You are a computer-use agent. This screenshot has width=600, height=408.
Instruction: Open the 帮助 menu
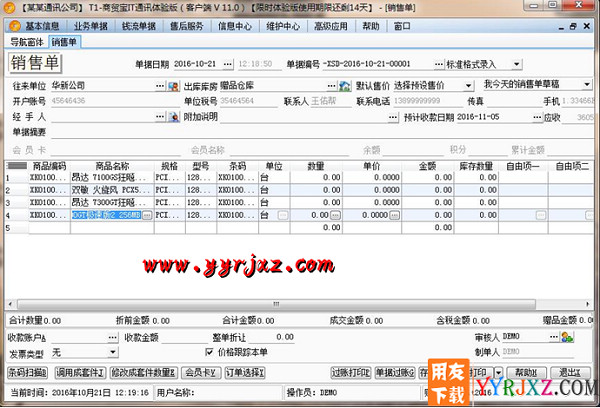371,26
